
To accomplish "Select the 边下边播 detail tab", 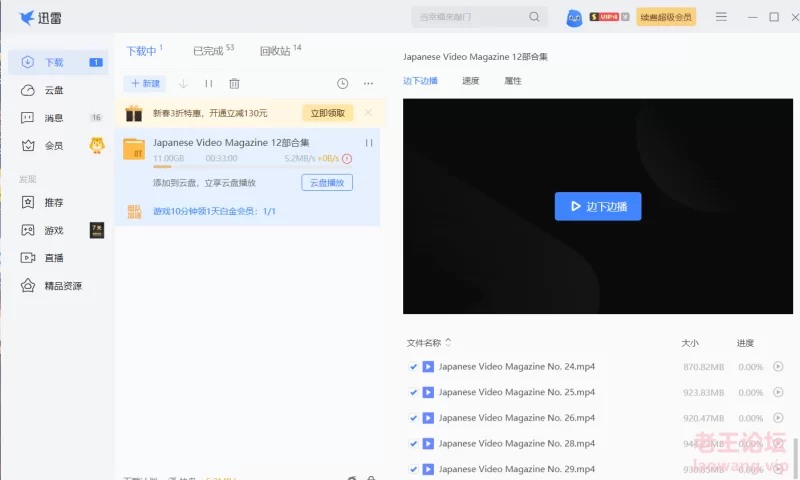I will click(420, 81).
